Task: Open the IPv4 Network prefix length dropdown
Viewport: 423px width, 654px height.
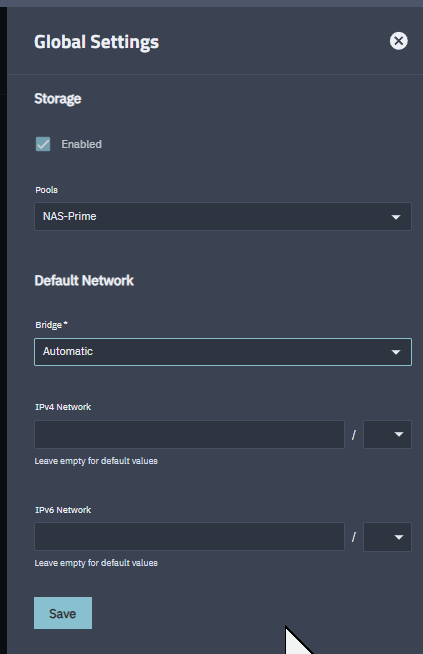Action: coord(387,435)
